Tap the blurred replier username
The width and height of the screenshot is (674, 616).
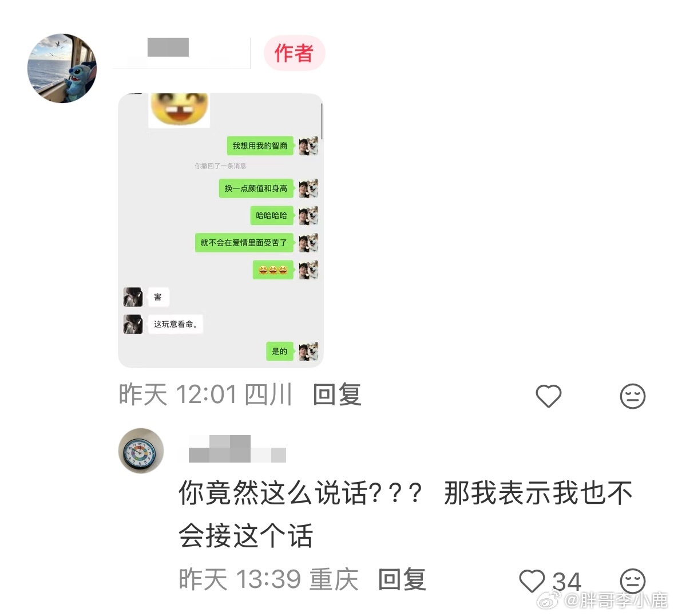click(237, 449)
